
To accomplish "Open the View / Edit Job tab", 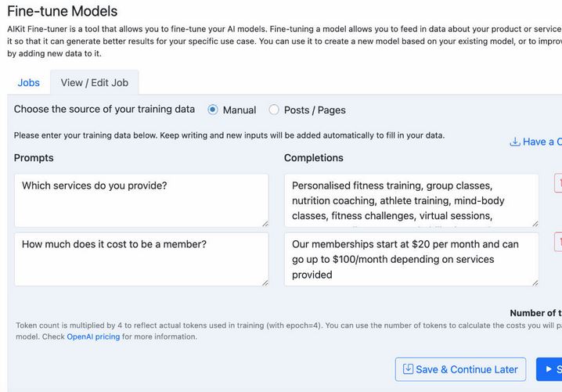I will pyautogui.click(x=94, y=83).
